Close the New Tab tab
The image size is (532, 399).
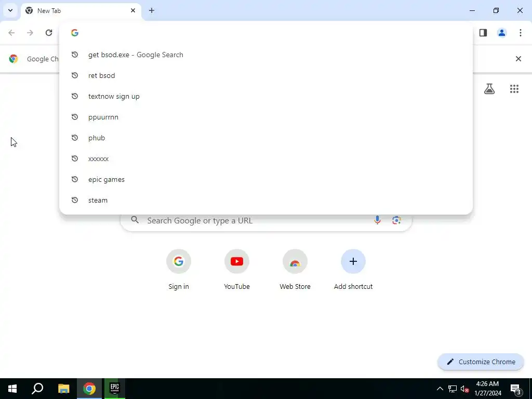point(133,10)
